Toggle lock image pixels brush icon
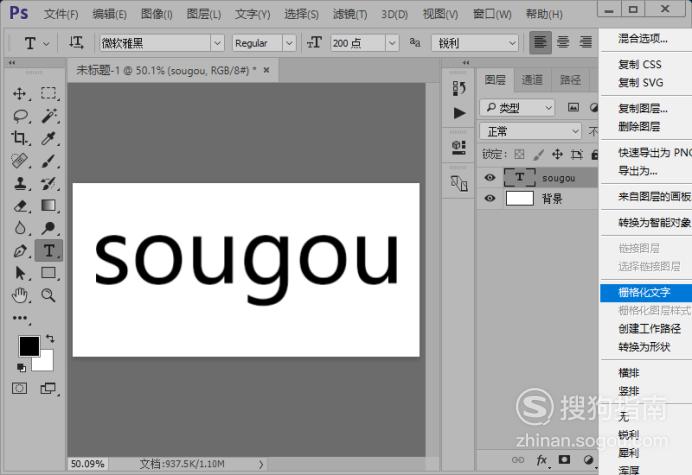Image resolution: width=692 pixels, height=475 pixels. coord(538,154)
